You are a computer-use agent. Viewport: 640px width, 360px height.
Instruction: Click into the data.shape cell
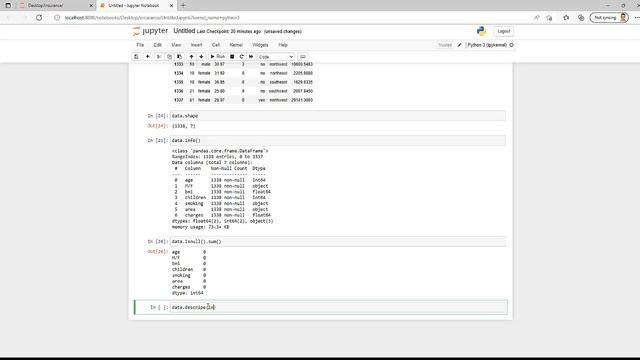click(338, 116)
